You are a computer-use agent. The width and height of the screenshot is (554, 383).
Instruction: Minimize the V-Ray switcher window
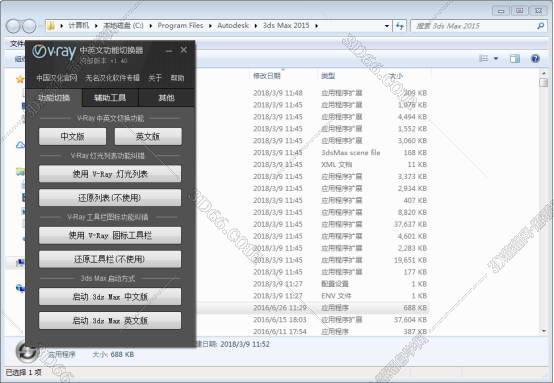[x=169, y=51]
